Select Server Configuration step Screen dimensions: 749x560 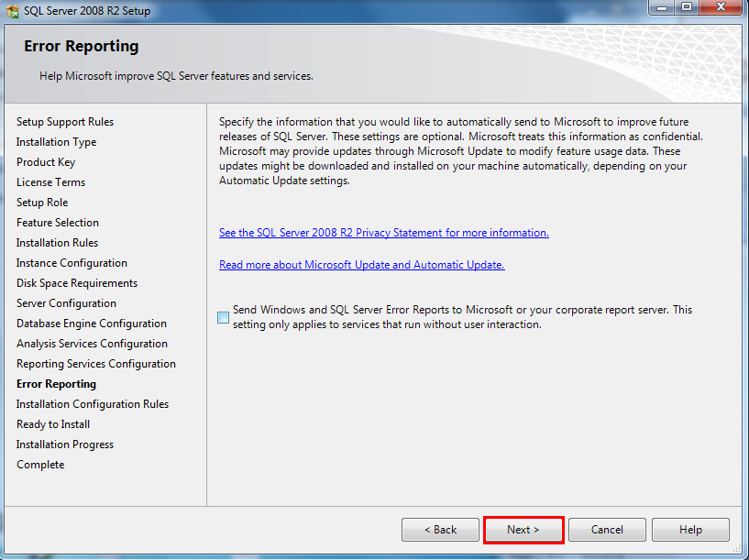click(66, 303)
